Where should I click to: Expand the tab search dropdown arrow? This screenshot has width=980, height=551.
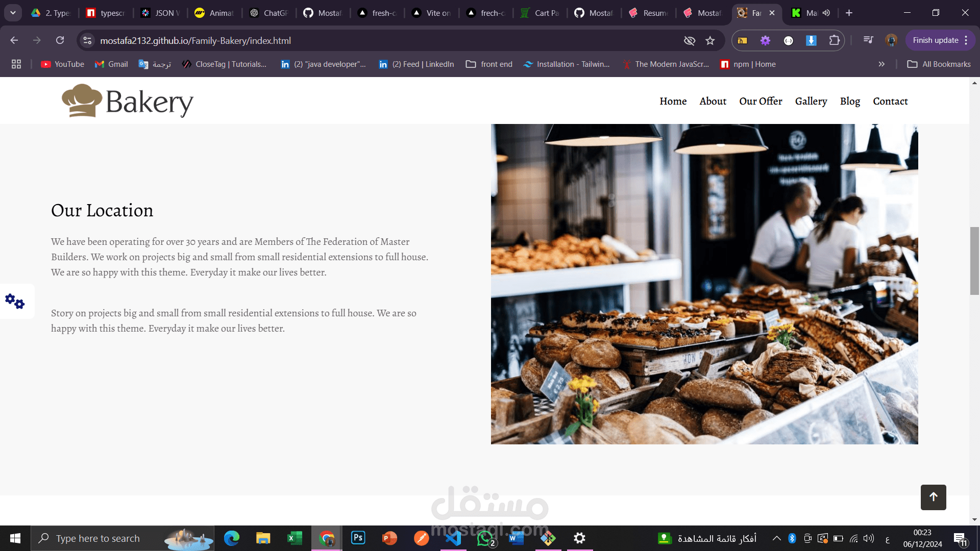[x=13, y=13]
